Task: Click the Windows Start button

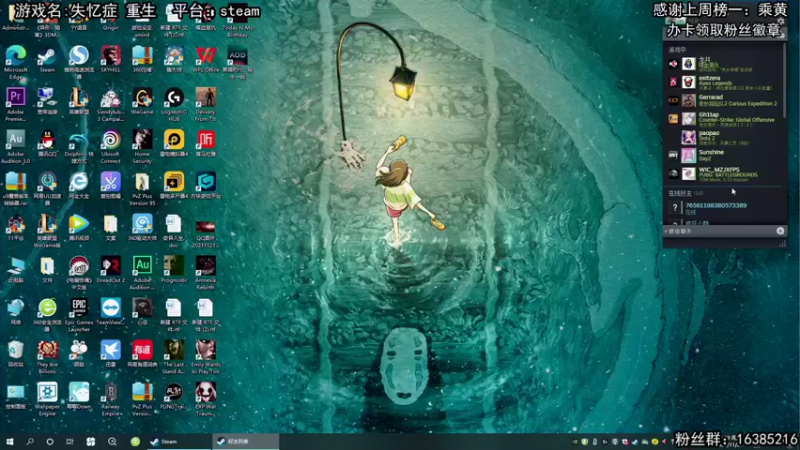Action: pyautogui.click(x=10, y=442)
